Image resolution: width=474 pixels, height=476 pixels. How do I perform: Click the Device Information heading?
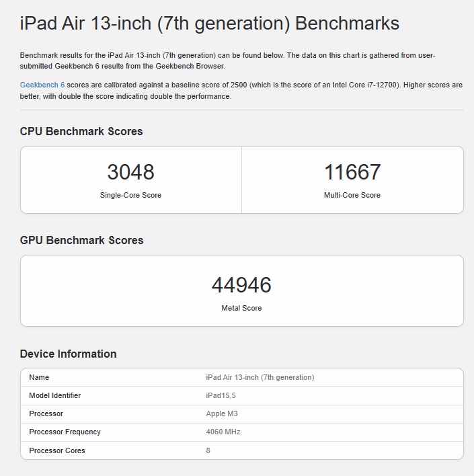pos(68,354)
